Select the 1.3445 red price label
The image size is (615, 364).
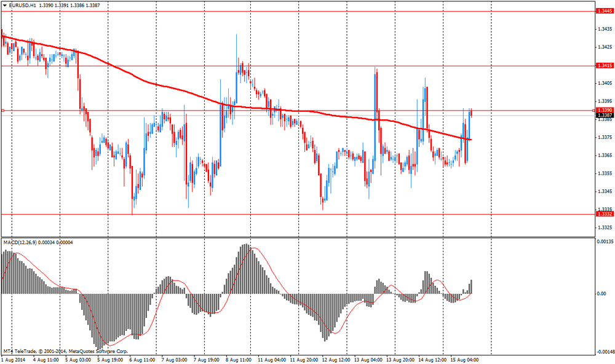[x=603, y=10]
